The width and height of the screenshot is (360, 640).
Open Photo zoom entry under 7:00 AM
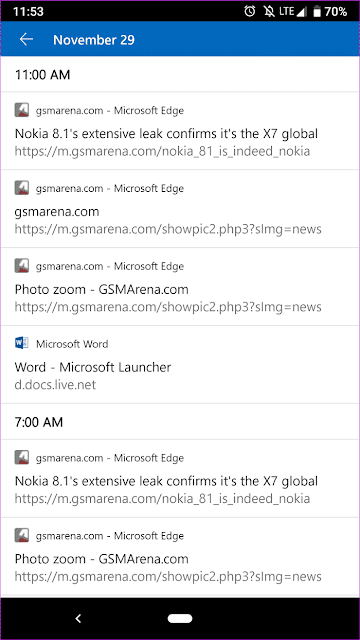pyautogui.click(x=180, y=557)
